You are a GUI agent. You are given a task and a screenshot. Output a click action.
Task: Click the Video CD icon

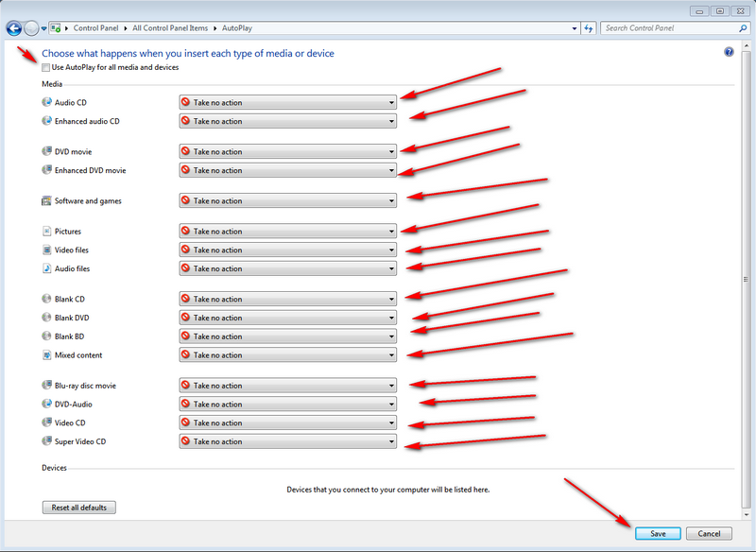point(46,423)
